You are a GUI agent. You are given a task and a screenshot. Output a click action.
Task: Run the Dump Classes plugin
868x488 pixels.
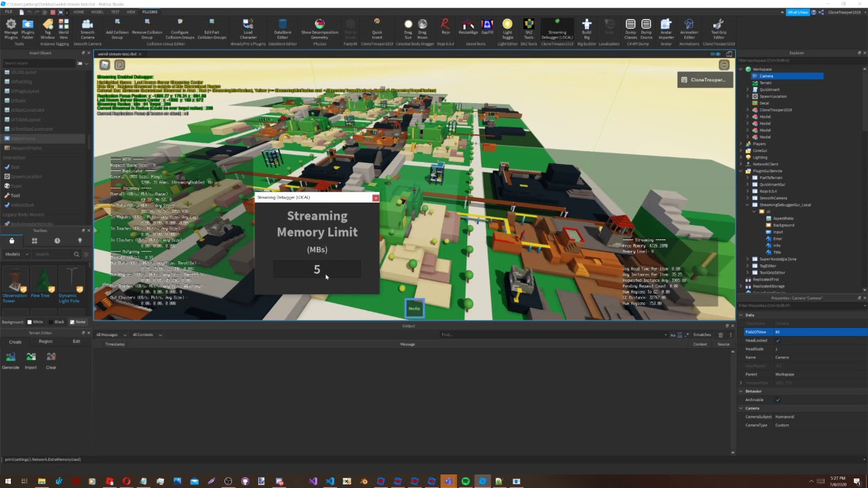631,28
